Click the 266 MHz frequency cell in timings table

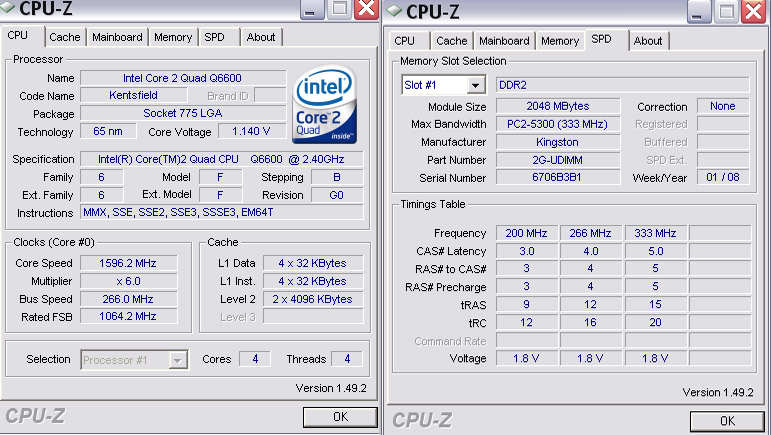591,233
